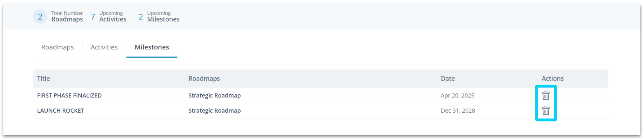Screen dimensions: 644x139
Task: Switch to the Roadmaps tab
Action: pyautogui.click(x=57, y=47)
